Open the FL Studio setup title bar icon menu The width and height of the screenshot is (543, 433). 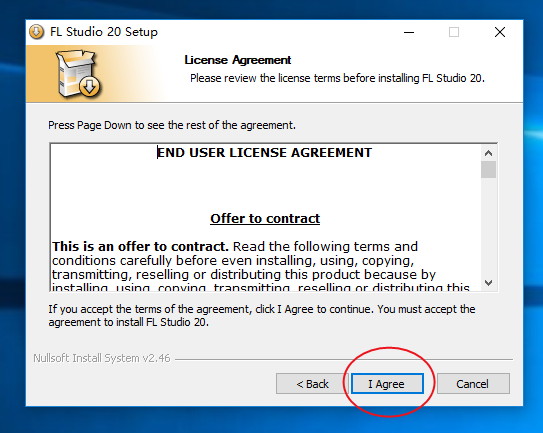pyautogui.click(x=36, y=32)
